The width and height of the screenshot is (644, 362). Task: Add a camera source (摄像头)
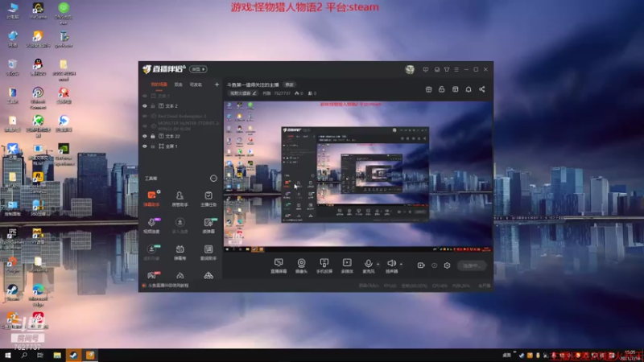point(301,266)
